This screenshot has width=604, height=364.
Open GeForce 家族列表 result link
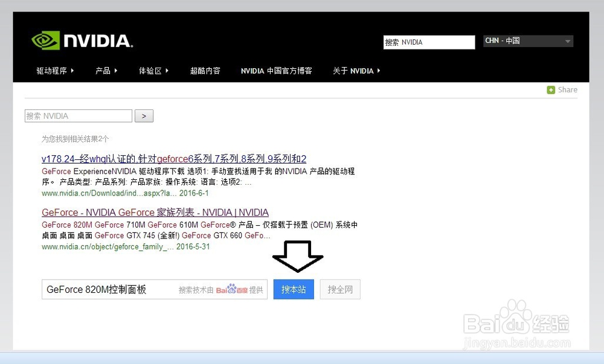click(x=155, y=212)
